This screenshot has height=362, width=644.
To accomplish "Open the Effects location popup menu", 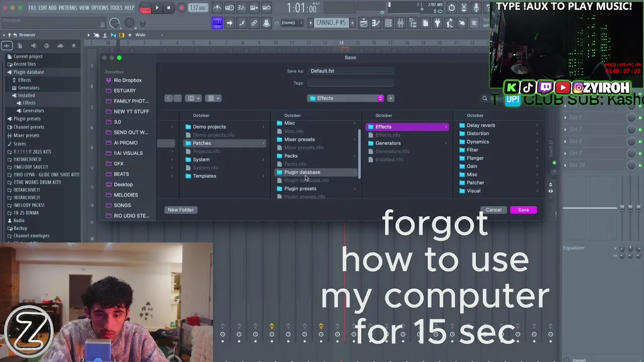I will point(346,98).
